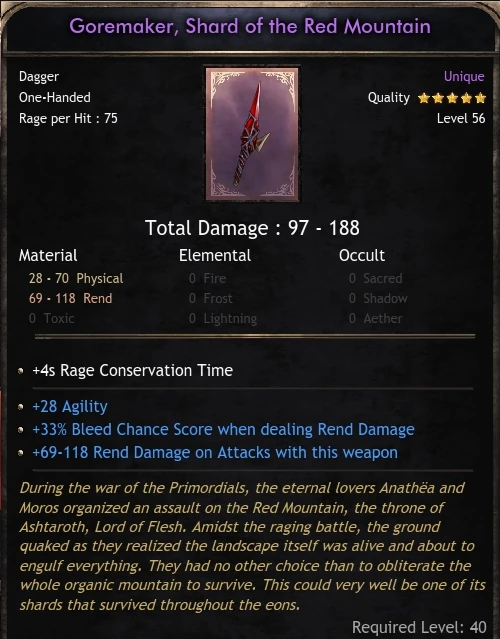Screen dimensions: 500x639
Task: Click the Goremaker dagger item card image
Action: click(x=252, y=134)
